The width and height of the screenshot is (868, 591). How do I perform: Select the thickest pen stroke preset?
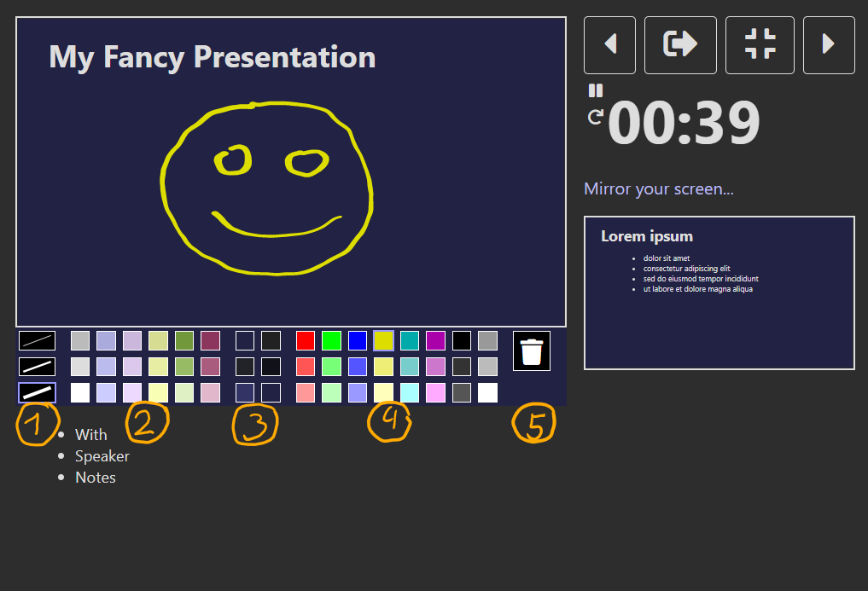36,392
